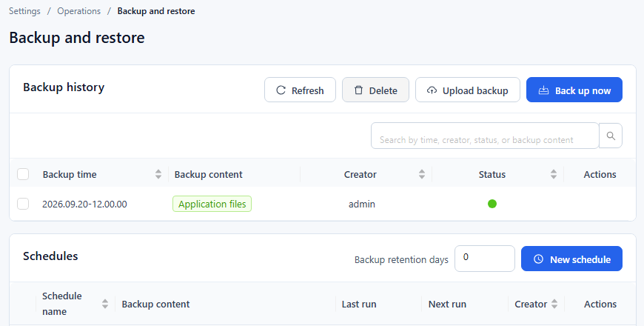This screenshot has width=644, height=326.
Task: Click the New schedule button
Action: point(571,259)
